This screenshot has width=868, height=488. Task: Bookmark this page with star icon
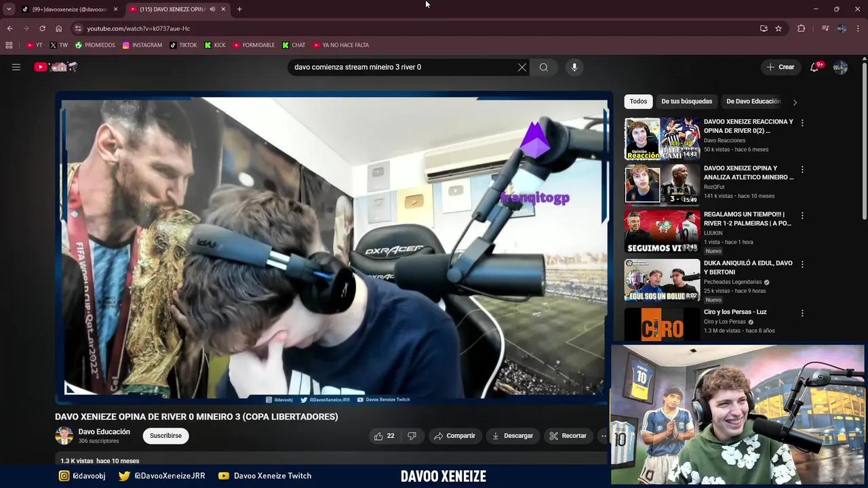click(778, 28)
